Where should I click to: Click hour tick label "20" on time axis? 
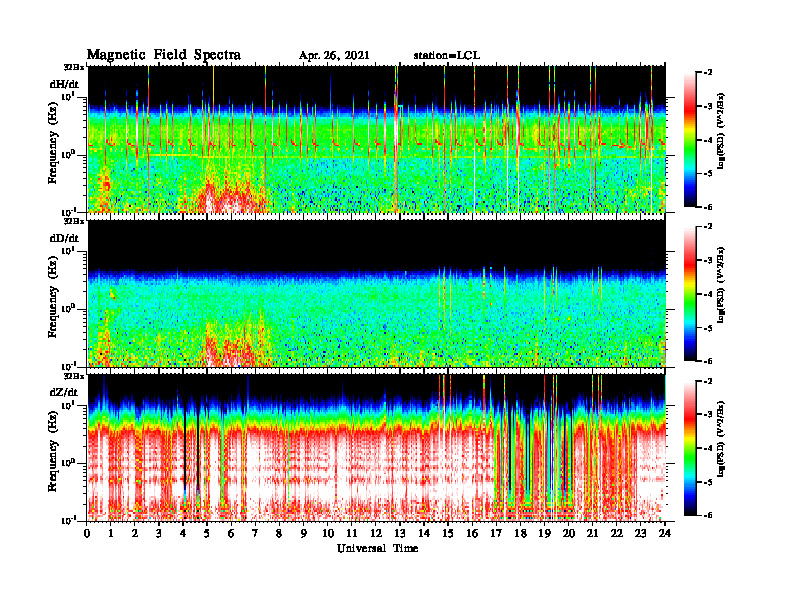[x=569, y=534]
